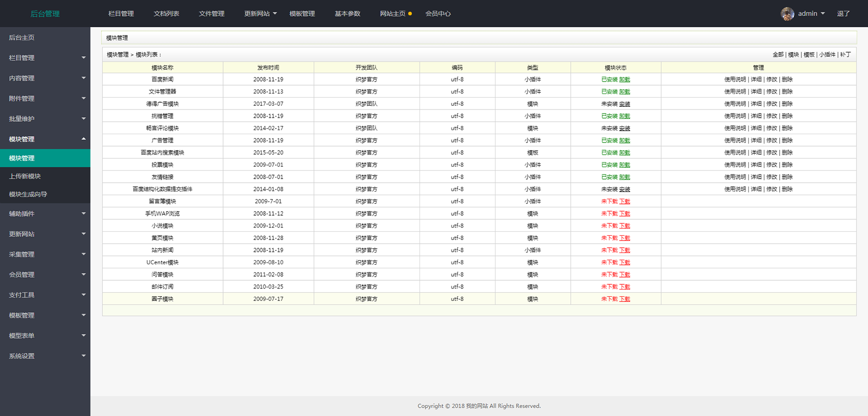Viewport: 868px width, 416px height.
Task: Click 删除 for 广告管理 row
Action: (x=787, y=140)
